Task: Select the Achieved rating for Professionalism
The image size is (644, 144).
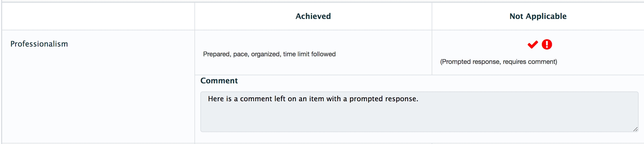Action: (313, 53)
